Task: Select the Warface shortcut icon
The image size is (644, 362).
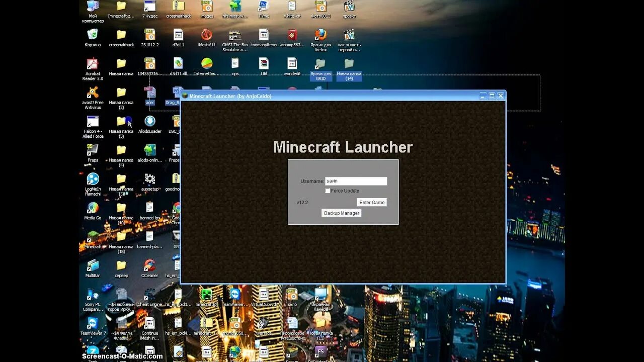Action: pos(264,323)
